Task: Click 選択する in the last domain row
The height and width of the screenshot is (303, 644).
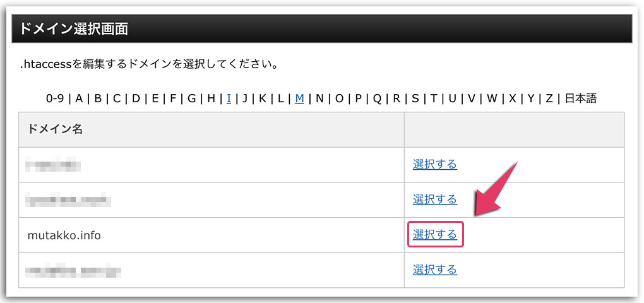Action: [434, 270]
